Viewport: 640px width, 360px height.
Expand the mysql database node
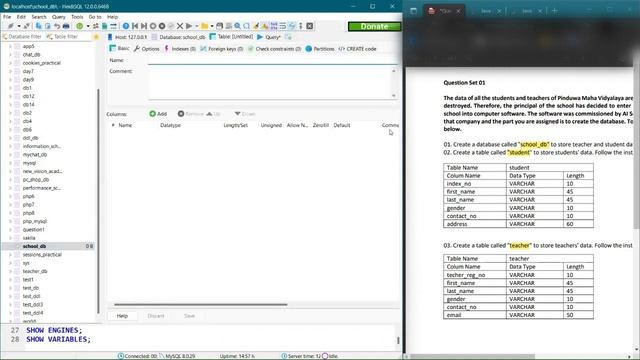pyautogui.click(x=10, y=163)
